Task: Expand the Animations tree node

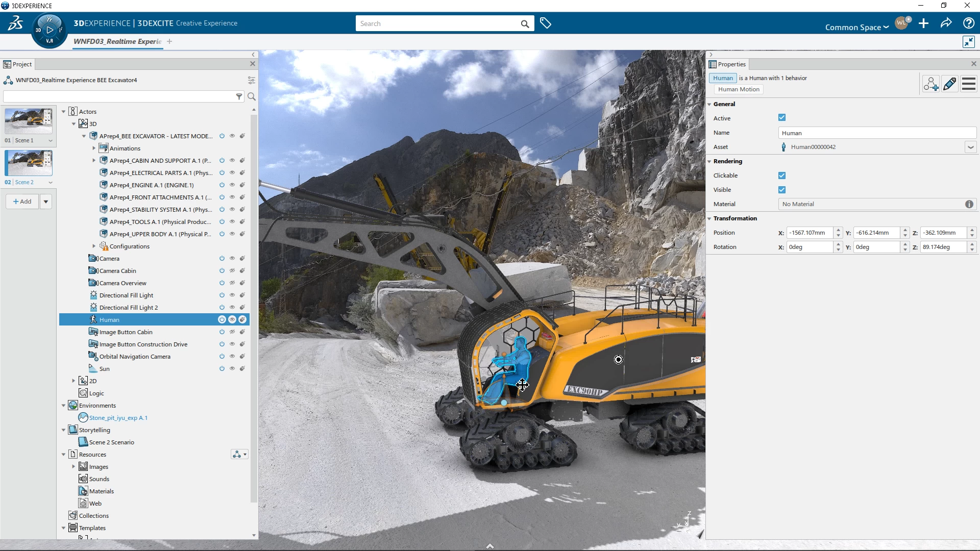Action: pyautogui.click(x=93, y=148)
